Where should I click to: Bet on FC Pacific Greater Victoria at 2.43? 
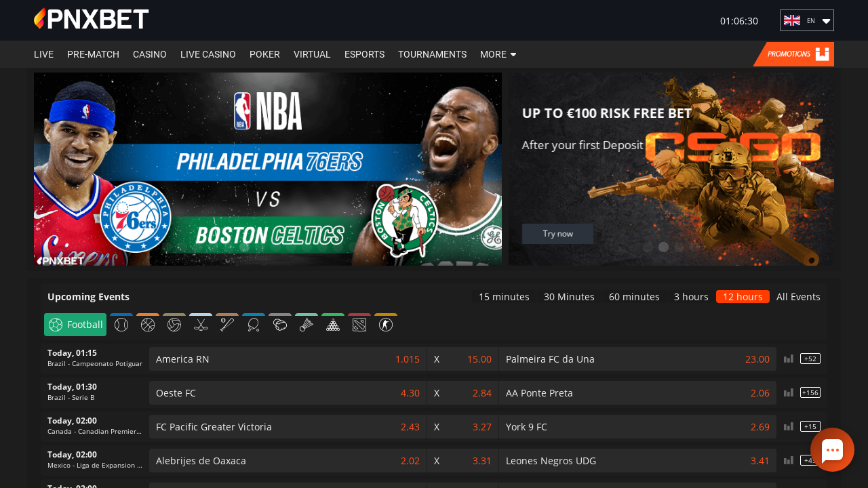[x=288, y=426]
